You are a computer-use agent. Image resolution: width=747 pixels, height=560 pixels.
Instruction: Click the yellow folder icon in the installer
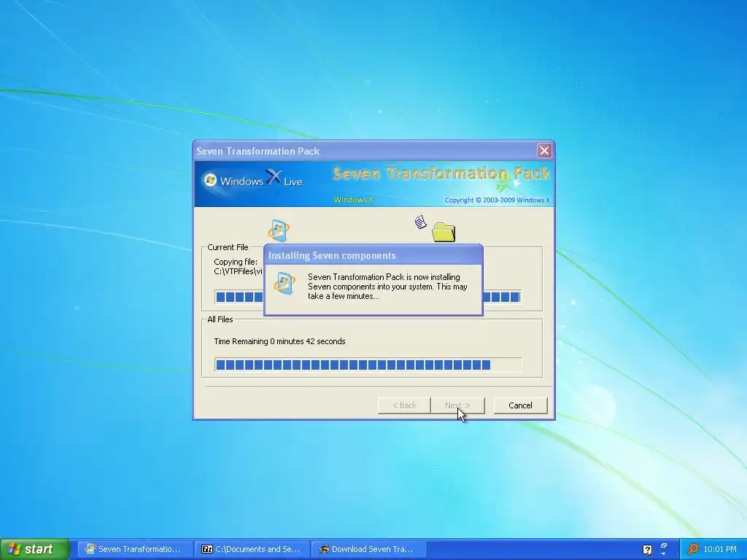pos(444,233)
